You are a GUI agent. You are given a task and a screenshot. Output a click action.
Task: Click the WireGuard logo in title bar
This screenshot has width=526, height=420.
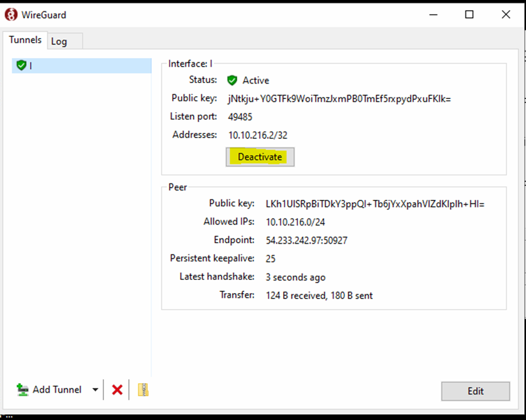[x=11, y=15]
